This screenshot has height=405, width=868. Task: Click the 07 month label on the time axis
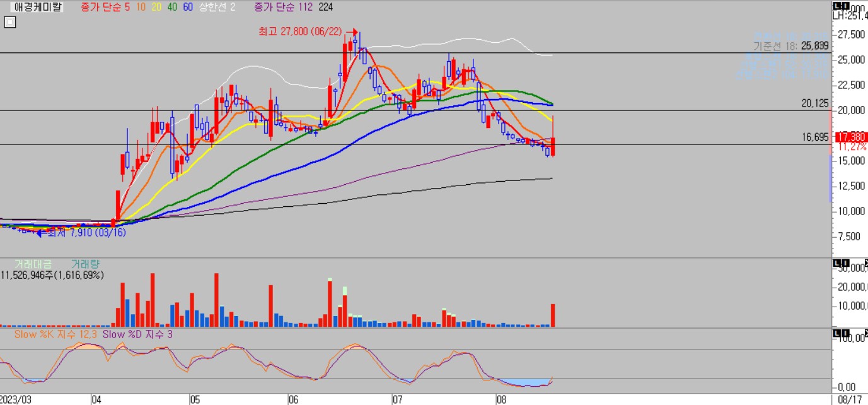pos(397,400)
